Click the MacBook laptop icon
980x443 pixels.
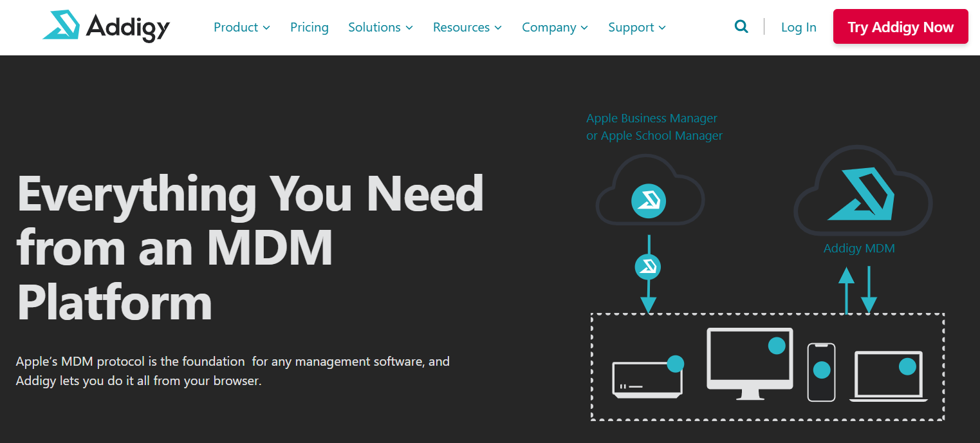click(x=889, y=377)
